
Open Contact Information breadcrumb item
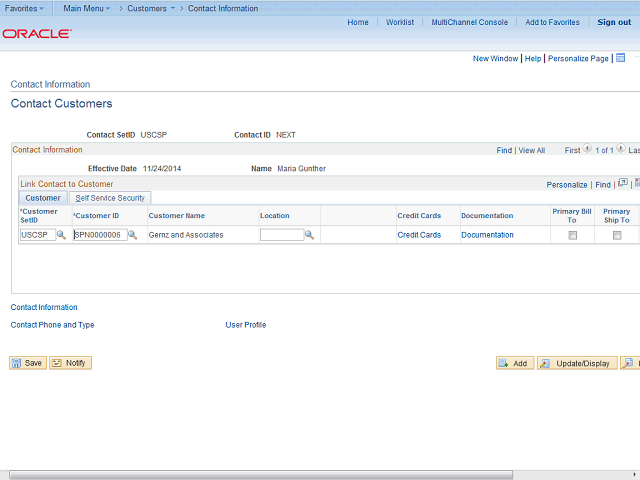click(x=223, y=8)
